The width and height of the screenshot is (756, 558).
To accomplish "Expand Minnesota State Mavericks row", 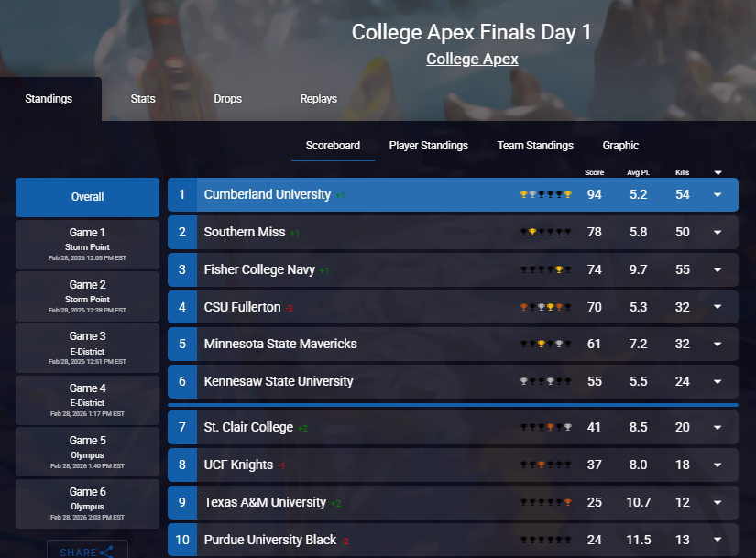I will click(718, 345).
